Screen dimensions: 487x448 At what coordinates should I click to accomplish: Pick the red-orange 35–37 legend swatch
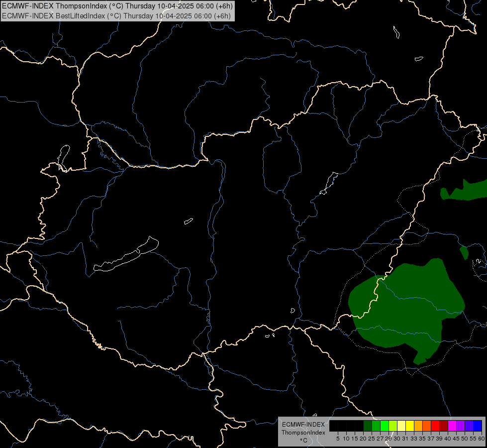tap(427, 426)
